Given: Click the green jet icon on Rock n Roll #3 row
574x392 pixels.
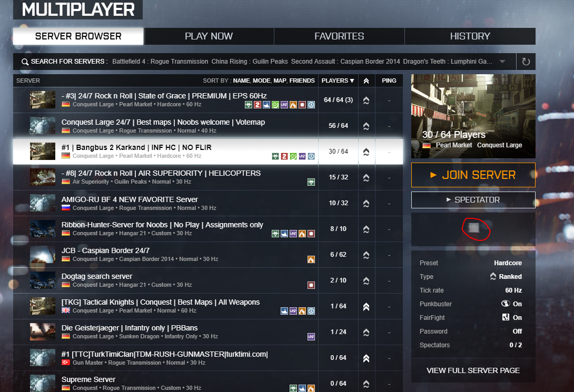Looking at the screenshot, I should (249, 105).
